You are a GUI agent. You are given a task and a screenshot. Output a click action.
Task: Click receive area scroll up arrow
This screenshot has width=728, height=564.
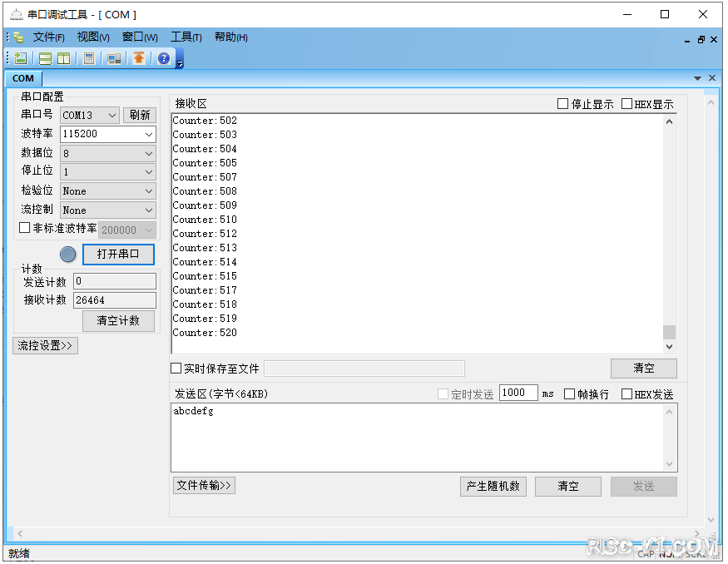[x=669, y=121]
